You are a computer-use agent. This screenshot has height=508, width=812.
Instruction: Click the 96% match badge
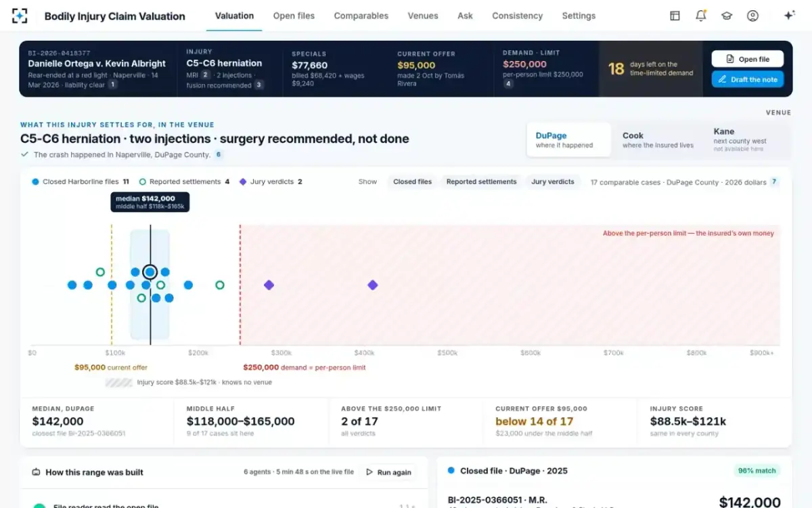[x=757, y=470]
